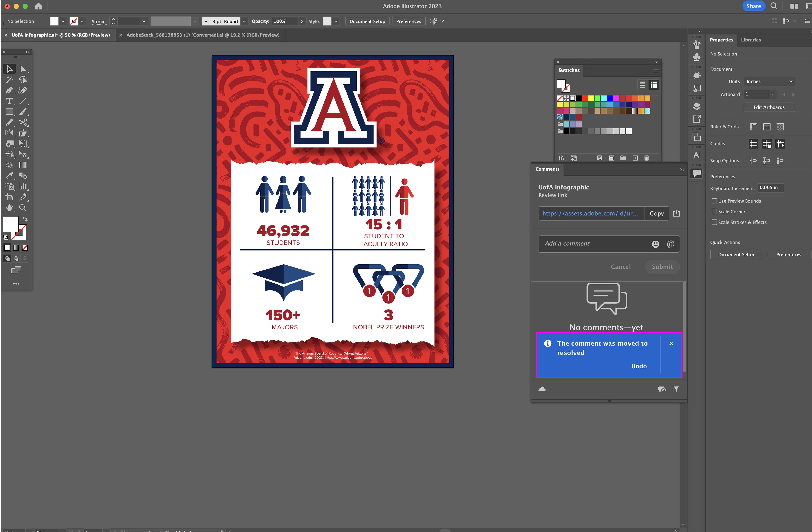Screen dimensions: 812x532
Task: Open the 3 pt. Round brush dropdown
Action: pos(244,21)
